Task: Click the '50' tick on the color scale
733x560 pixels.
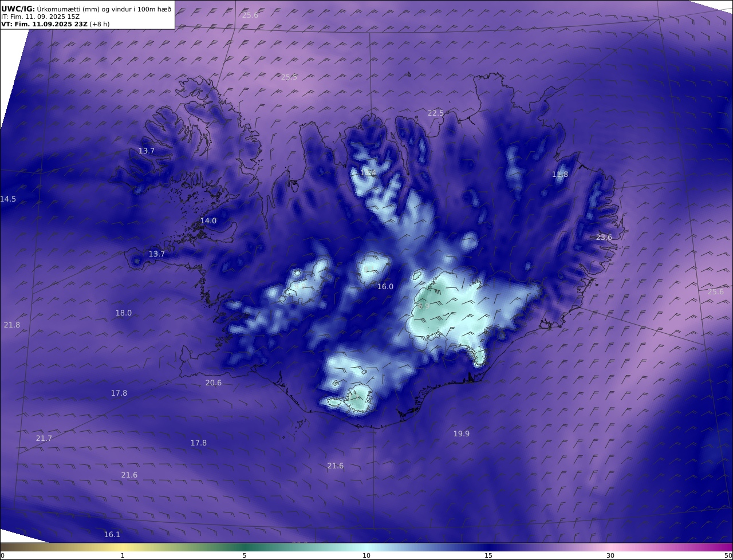Action: pyautogui.click(x=728, y=555)
